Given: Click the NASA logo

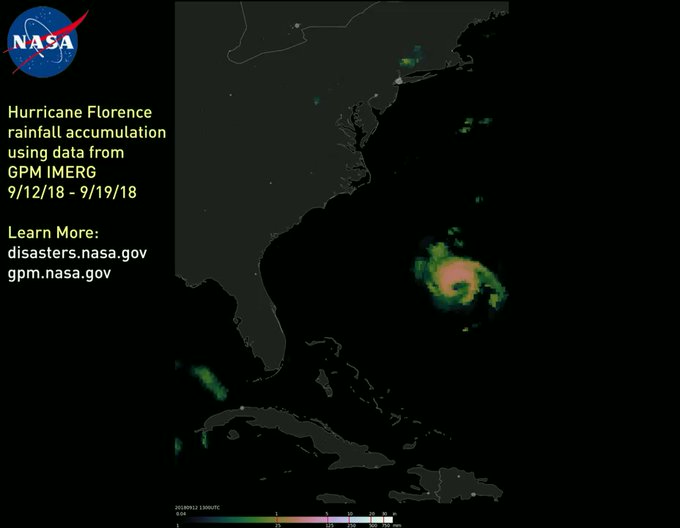Looking at the screenshot, I should point(42,42).
